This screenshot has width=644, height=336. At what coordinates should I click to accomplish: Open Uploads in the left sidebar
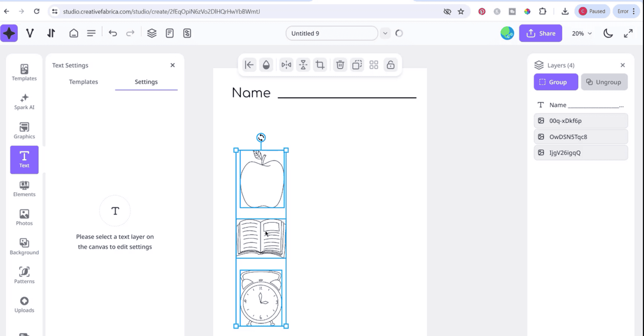(x=24, y=305)
